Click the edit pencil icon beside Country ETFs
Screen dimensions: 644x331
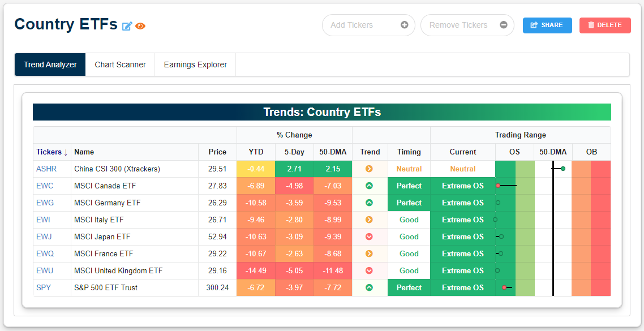(x=127, y=26)
